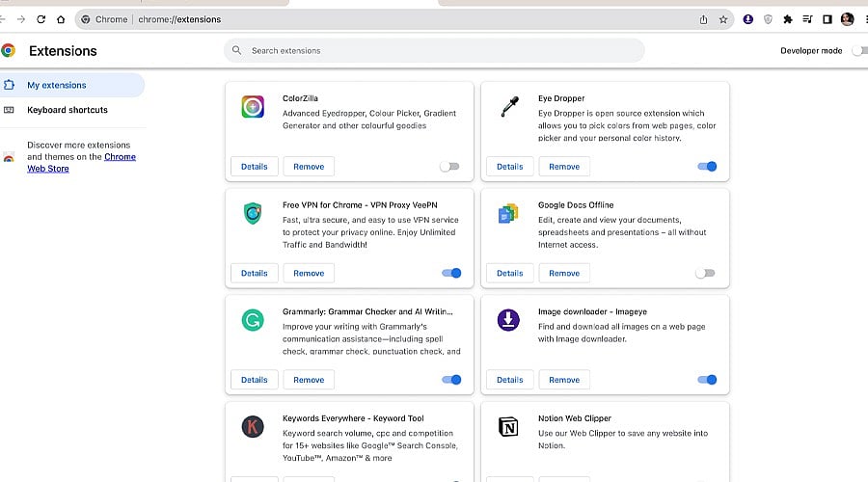Click the Keywords Everywhere - Keyword Tool title

(353, 418)
